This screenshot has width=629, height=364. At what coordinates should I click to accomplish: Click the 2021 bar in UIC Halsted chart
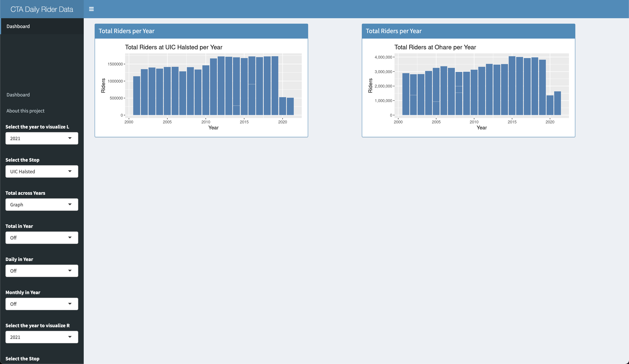pyautogui.click(x=290, y=106)
